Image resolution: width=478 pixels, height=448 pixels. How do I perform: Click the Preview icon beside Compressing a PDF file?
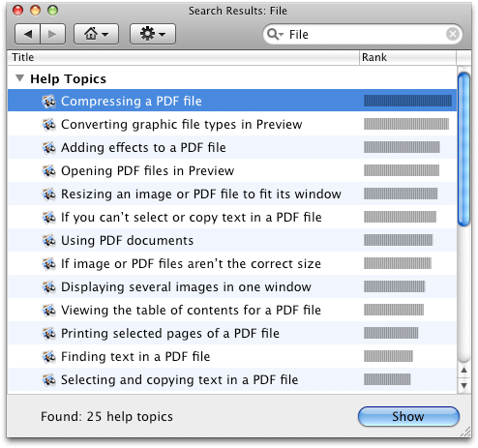(x=49, y=102)
